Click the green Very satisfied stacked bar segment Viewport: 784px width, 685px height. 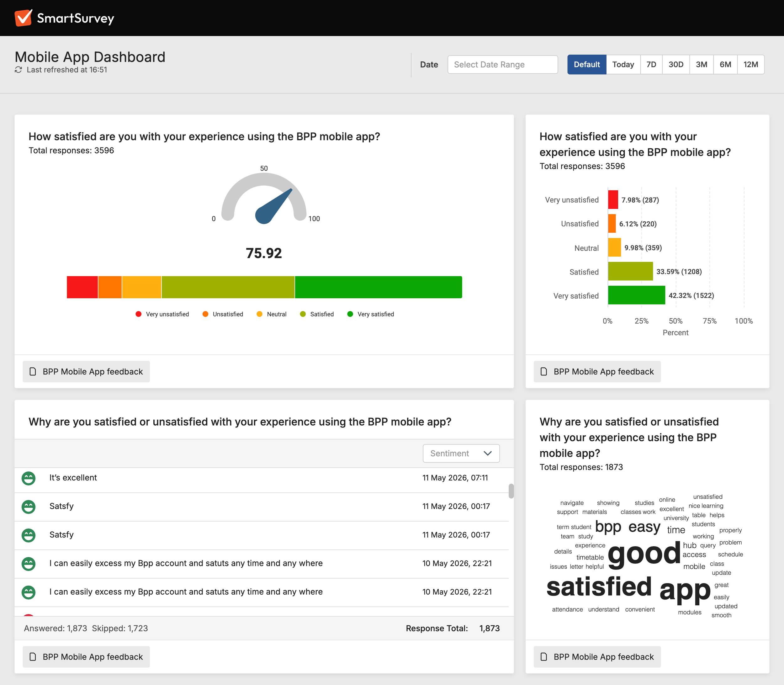[379, 287]
